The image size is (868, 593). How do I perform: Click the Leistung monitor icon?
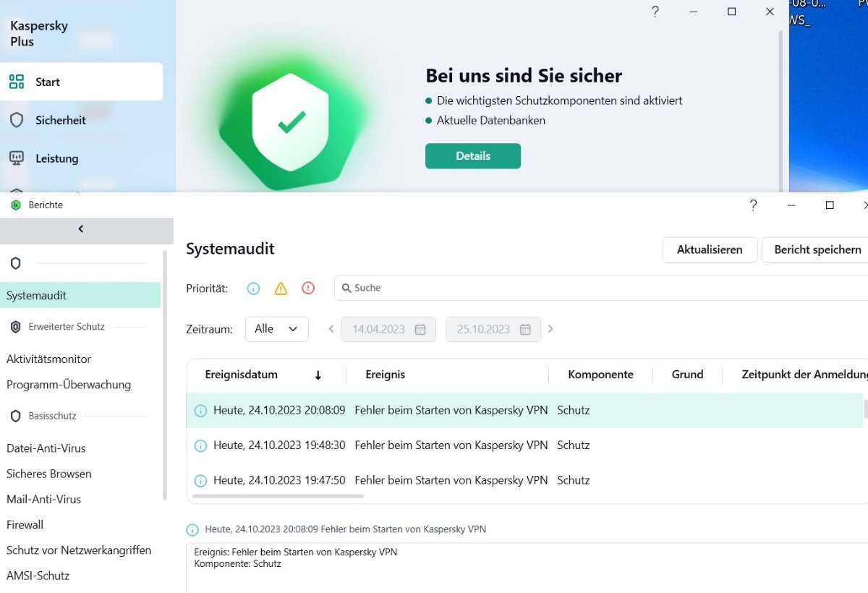point(17,158)
